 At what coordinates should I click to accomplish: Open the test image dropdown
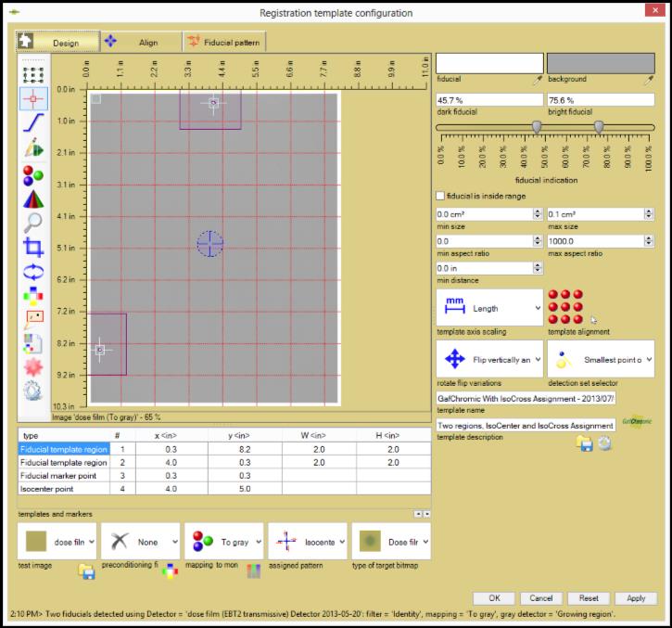tap(57, 542)
